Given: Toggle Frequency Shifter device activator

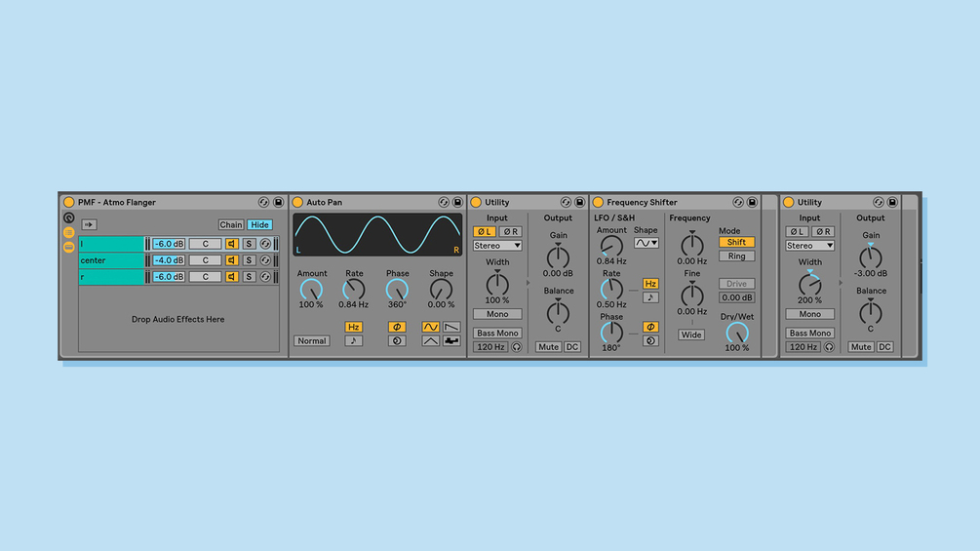Looking at the screenshot, I should 598,203.
